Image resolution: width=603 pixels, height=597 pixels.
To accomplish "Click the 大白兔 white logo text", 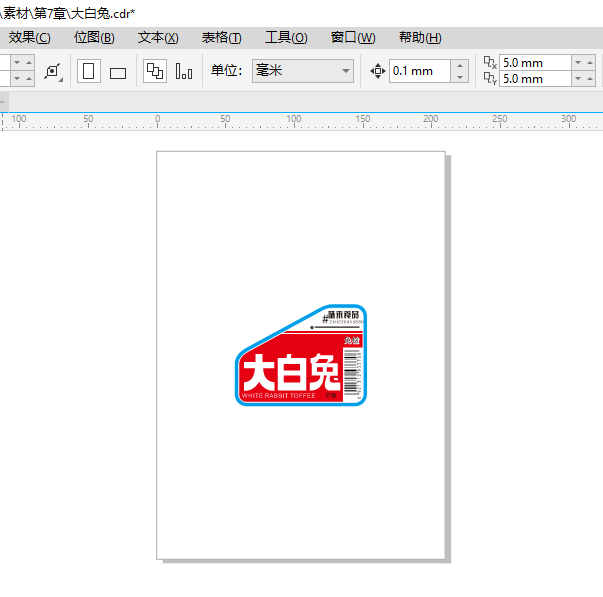I will (x=291, y=372).
